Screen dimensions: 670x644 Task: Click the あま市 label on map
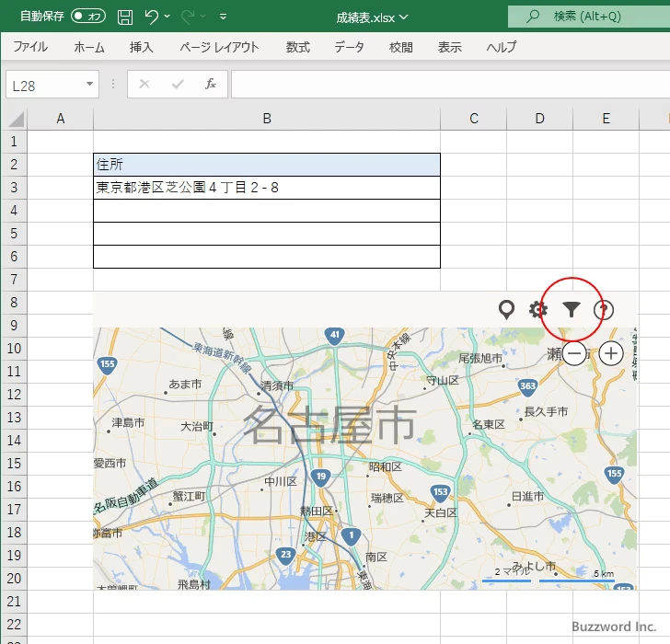(185, 385)
